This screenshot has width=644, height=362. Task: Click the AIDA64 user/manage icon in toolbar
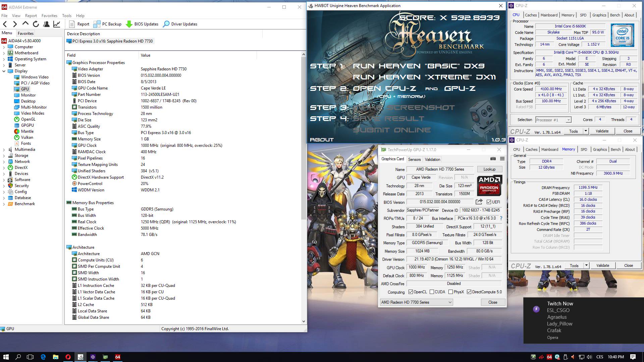pos(46,24)
